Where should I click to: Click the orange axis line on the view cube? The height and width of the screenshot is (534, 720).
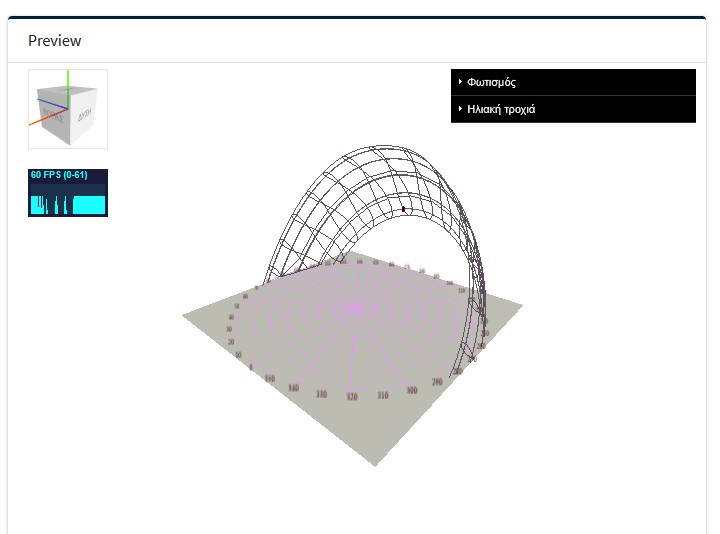point(42,118)
